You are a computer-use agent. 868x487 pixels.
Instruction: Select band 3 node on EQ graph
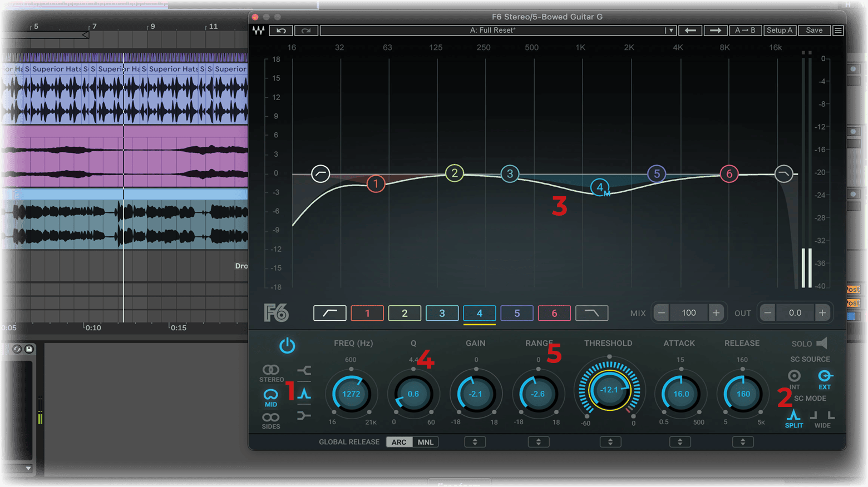pyautogui.click(x=510, y=174)
